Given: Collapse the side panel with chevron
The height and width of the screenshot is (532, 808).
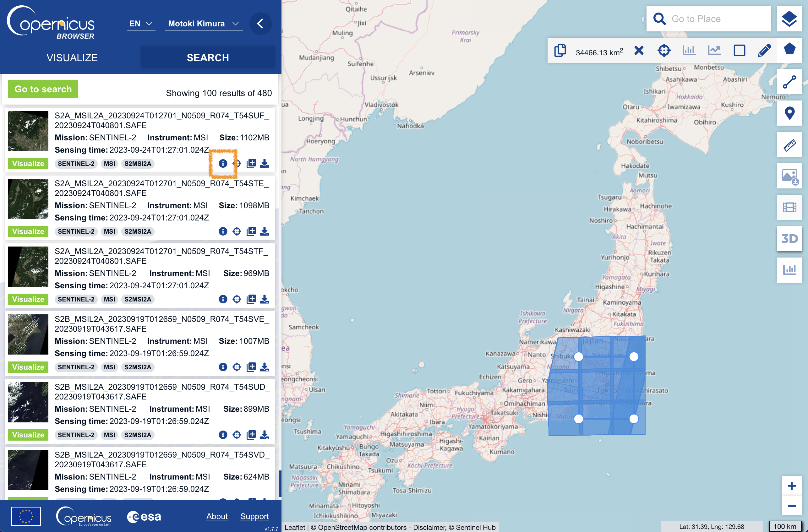Looking at the screenshot, I should click(260, 24).
